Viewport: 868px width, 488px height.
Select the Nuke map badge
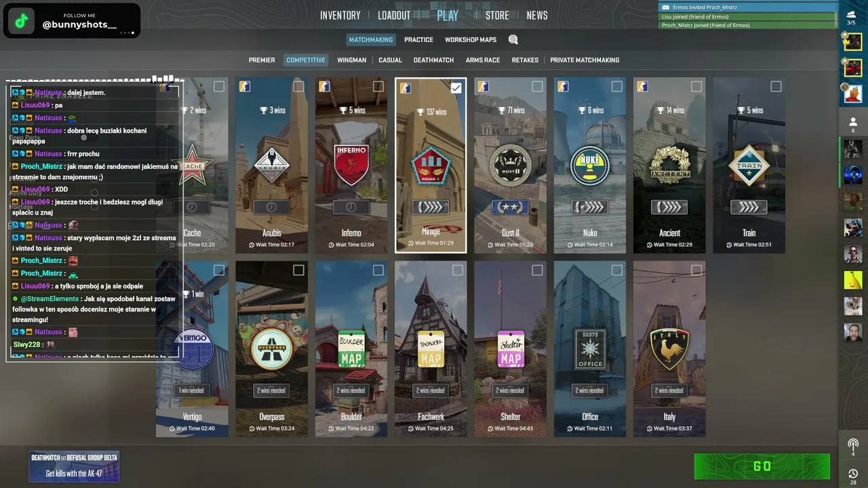(590, 165)
